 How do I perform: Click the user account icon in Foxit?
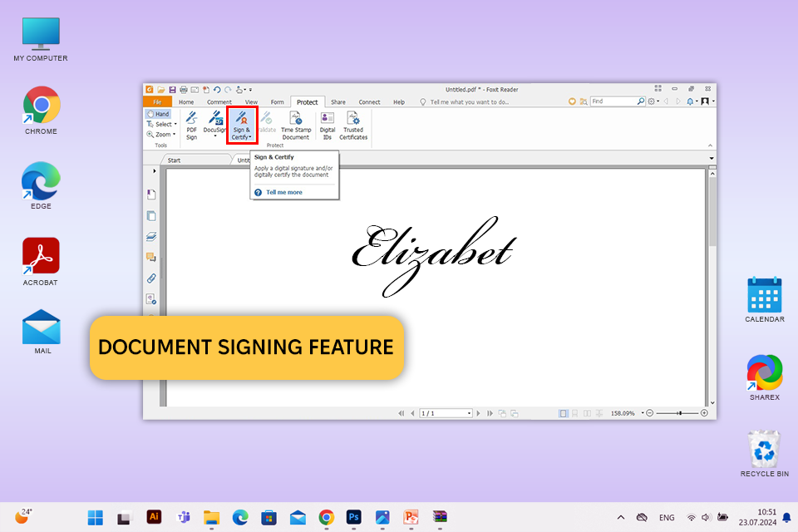click(706, 101)
